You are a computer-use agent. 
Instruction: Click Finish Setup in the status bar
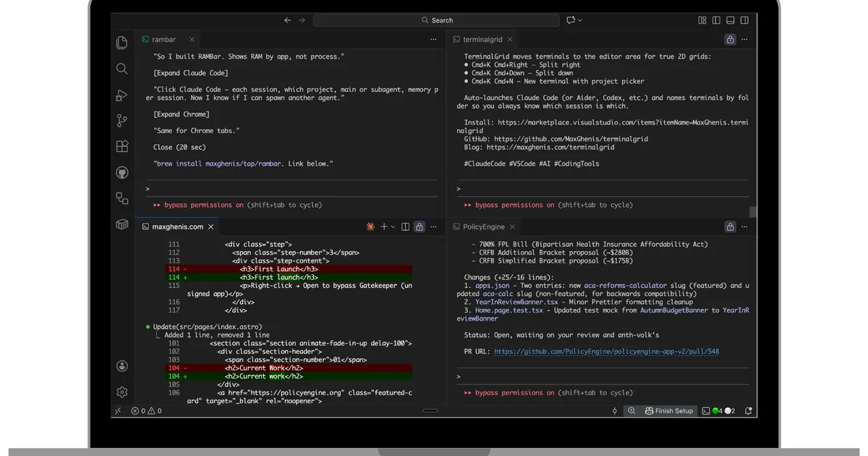point(669,411)
